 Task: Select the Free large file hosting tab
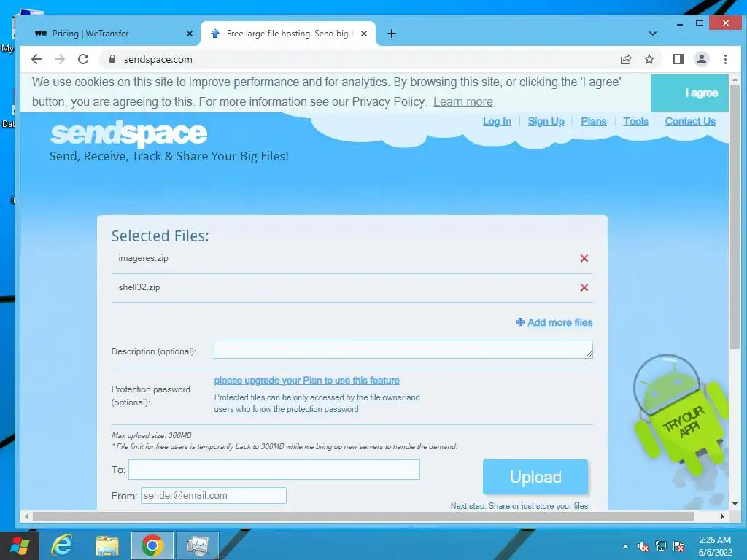[287, 34]
